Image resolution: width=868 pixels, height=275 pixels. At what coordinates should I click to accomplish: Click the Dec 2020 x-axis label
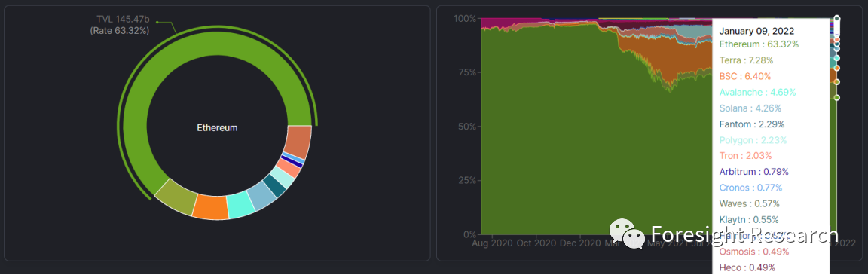point(580,243)
